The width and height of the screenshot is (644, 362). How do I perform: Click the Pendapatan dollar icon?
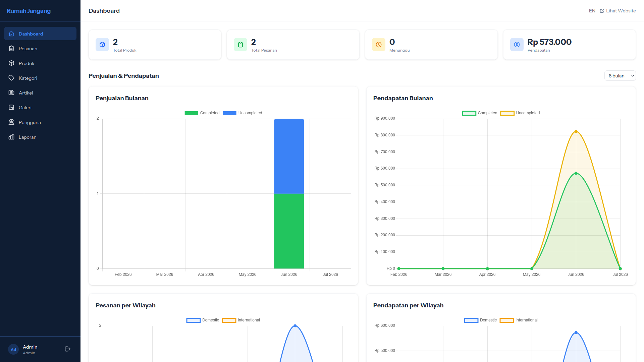pyautogui.click(x=517, y=45)
